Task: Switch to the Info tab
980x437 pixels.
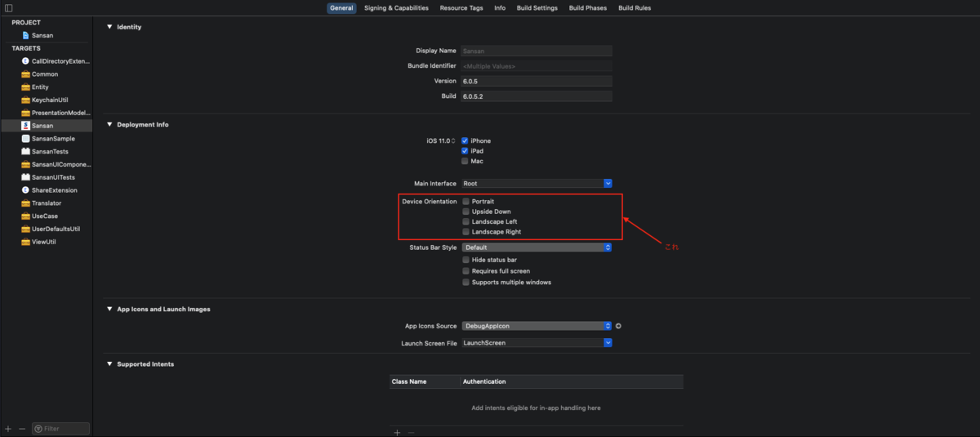Action: click(x=500, y=8)
